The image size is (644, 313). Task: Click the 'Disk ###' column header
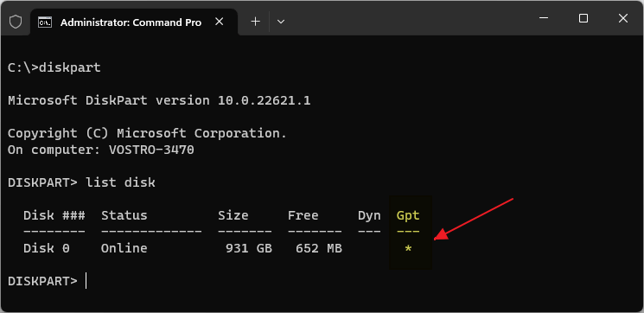click(x=54, y=215)
